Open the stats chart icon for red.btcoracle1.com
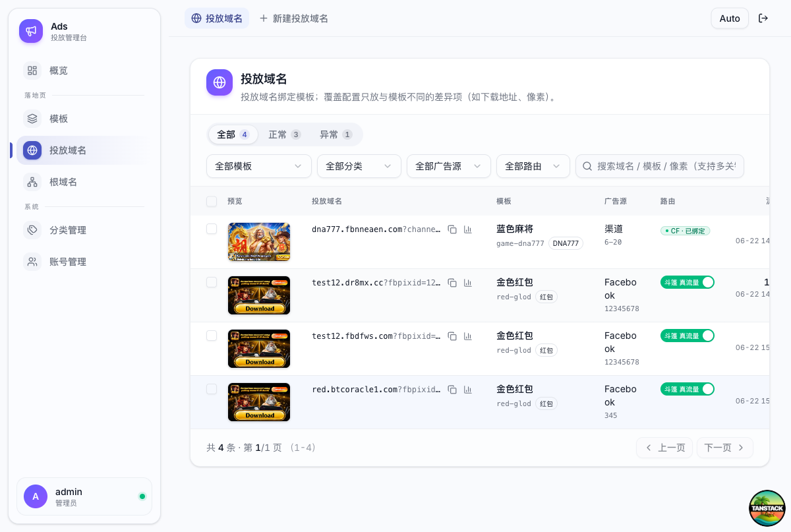The image size is (791, 532). pos(468,390)
